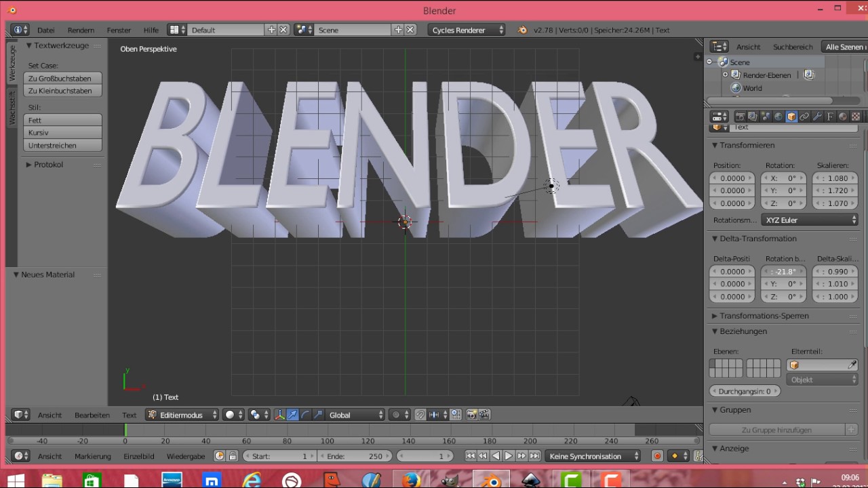This screenshot has height=488, width=868.
Task: Open the World properties tab (globe icon)
Action: (778, 117)
